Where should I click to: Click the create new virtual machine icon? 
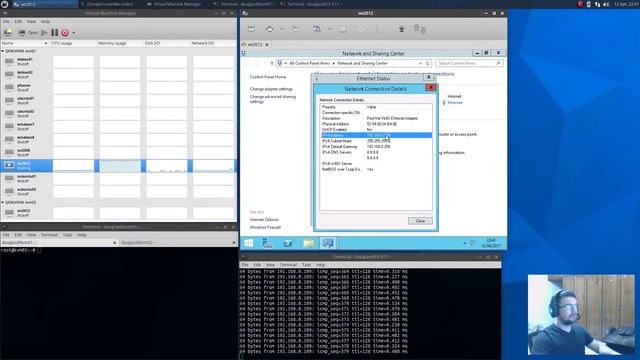[x=8, y=33]
